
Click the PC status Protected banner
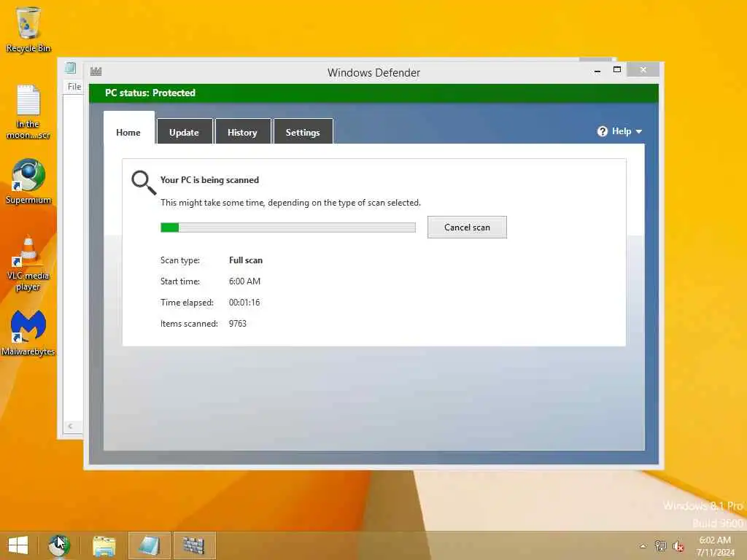tap(373, 93)
